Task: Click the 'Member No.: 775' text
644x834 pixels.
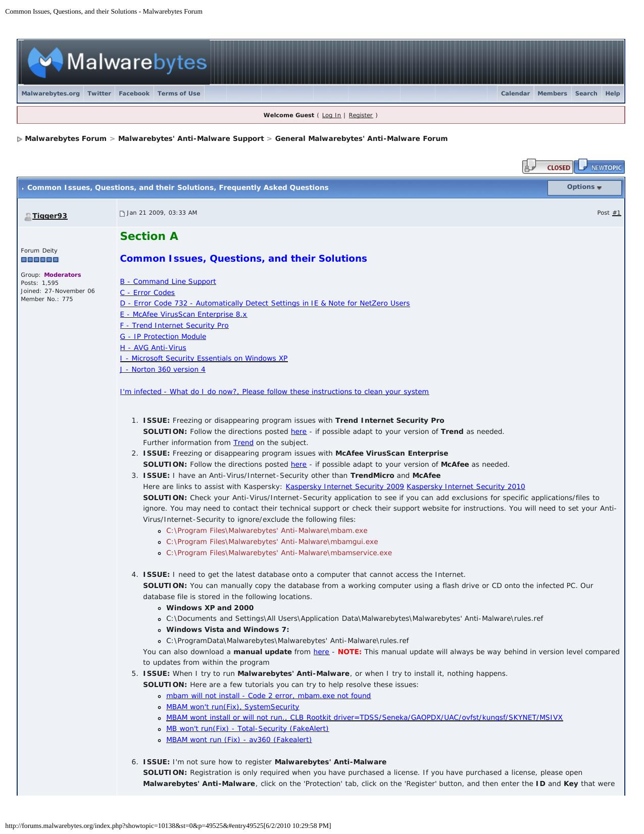Action: tap(46, 299)
